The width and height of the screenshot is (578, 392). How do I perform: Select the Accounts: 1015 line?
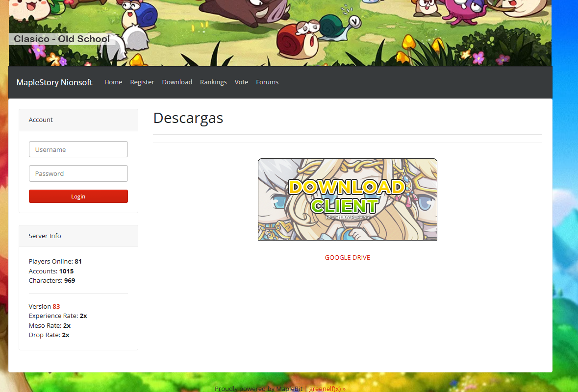pyautogui.click(x=51, y=271)
